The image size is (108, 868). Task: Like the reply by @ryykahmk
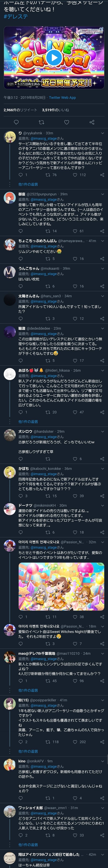[75, 175]
